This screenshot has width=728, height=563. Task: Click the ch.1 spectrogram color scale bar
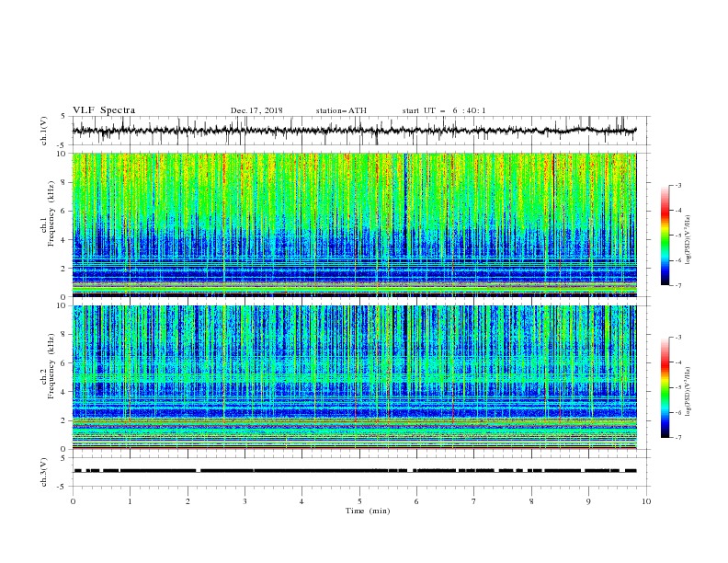[665, 236]
